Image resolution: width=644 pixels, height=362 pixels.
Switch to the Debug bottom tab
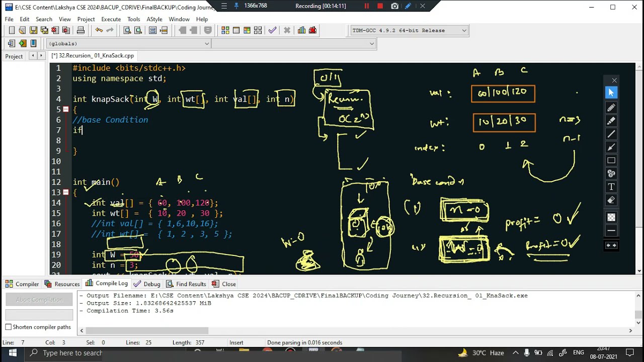(x=147, y=284)
